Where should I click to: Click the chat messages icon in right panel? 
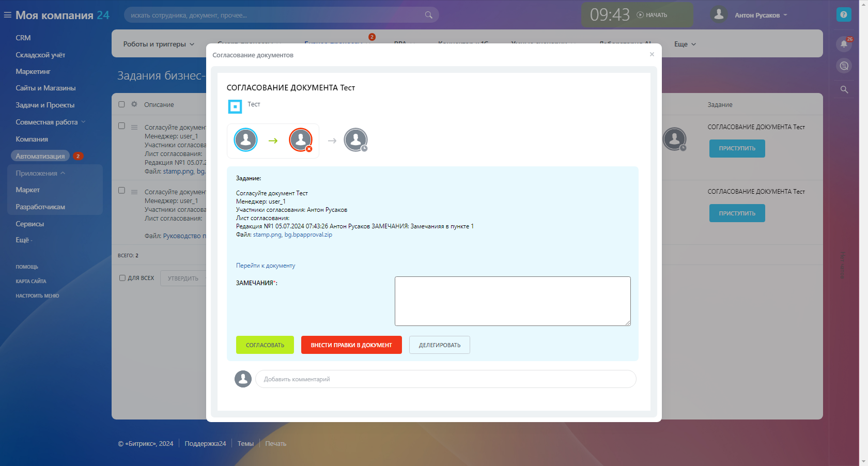pyautogui.click(x=844, y=66)
